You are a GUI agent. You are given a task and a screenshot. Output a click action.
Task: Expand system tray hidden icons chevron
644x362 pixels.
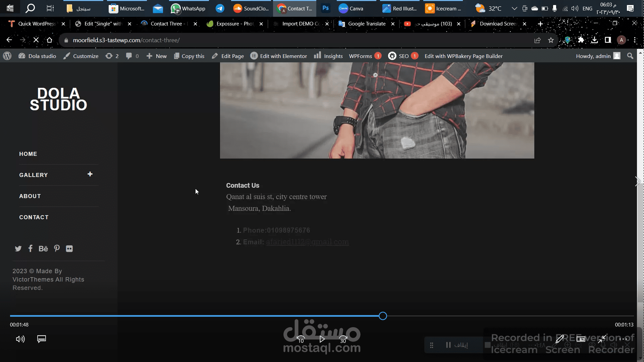[514, 9]
